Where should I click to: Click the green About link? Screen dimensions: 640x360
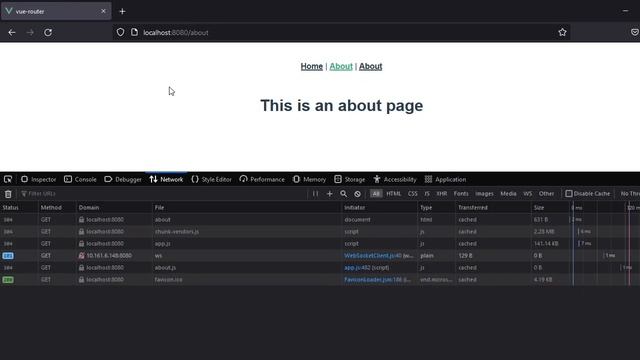(x=341, y=67)
